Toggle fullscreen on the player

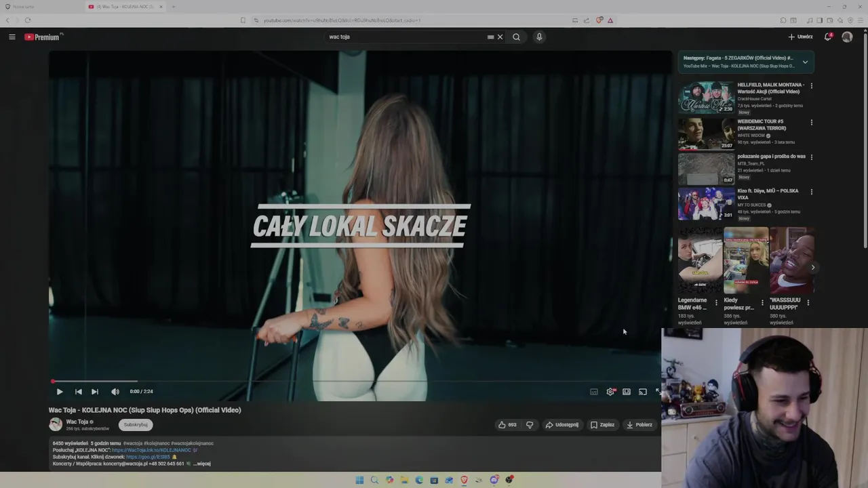click(657, 392)
